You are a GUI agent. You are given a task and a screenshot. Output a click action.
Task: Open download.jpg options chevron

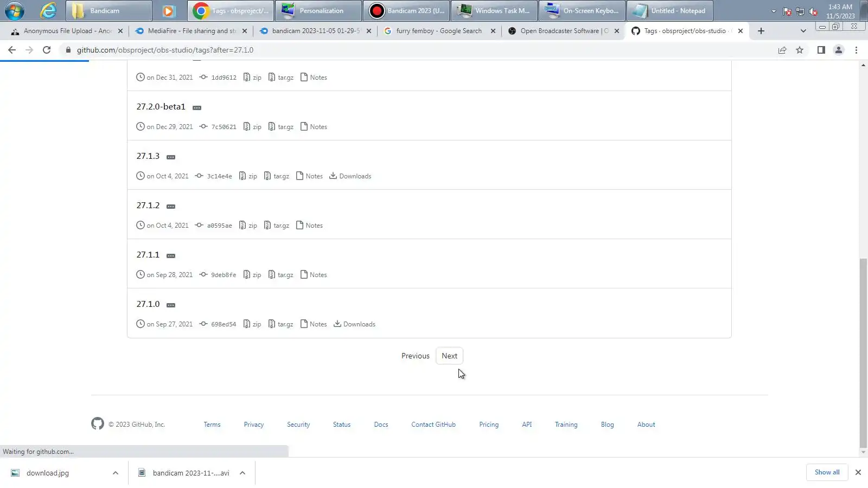116,473
